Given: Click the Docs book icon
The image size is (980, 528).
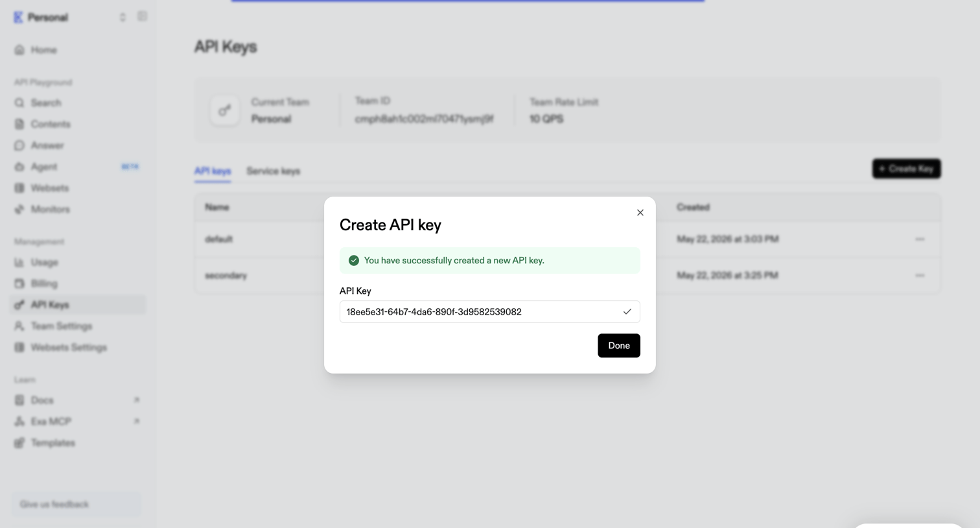Looking at the screenshot, I should click(19, 400).
